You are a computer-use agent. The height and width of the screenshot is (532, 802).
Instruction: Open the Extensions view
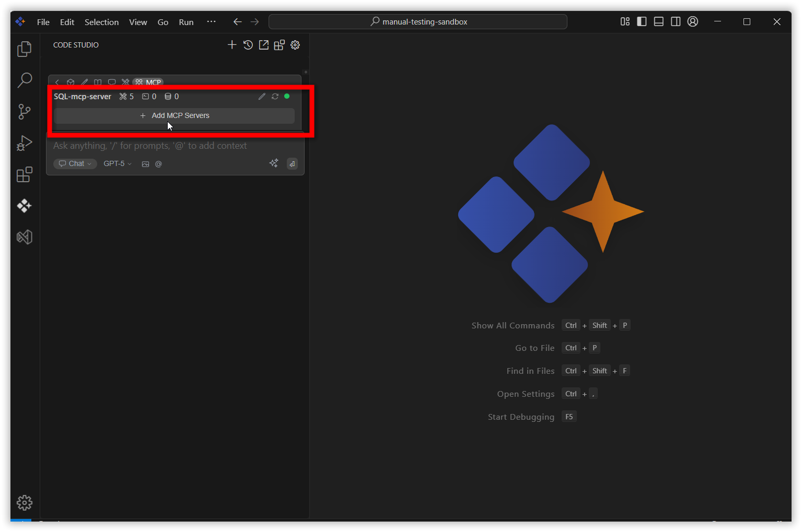[x=25, y=174]
